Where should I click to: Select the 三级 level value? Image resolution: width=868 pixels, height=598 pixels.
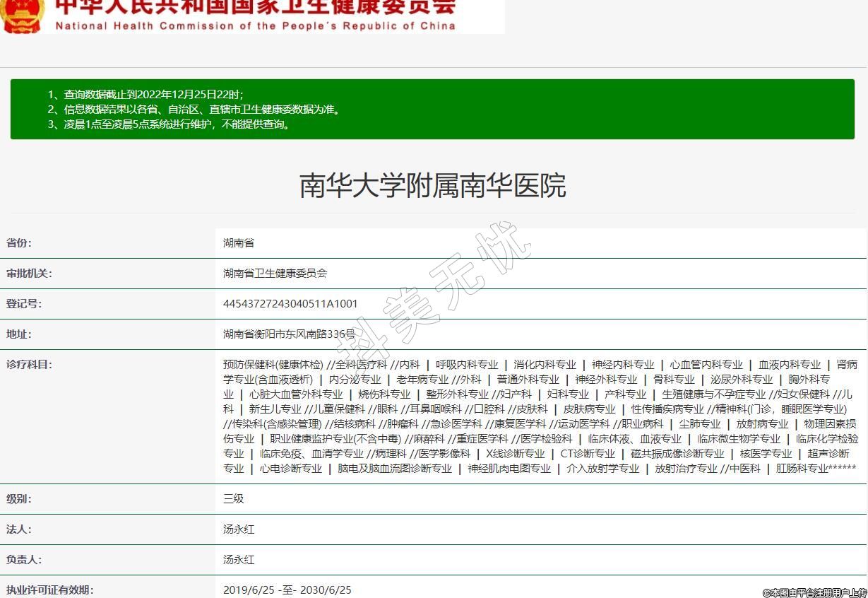click(x=234, y=499)
